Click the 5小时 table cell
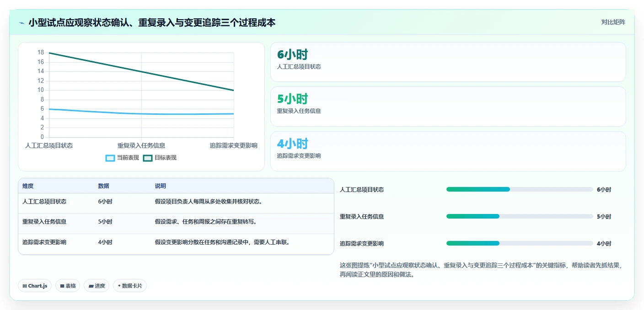 [x=105, y=222]
